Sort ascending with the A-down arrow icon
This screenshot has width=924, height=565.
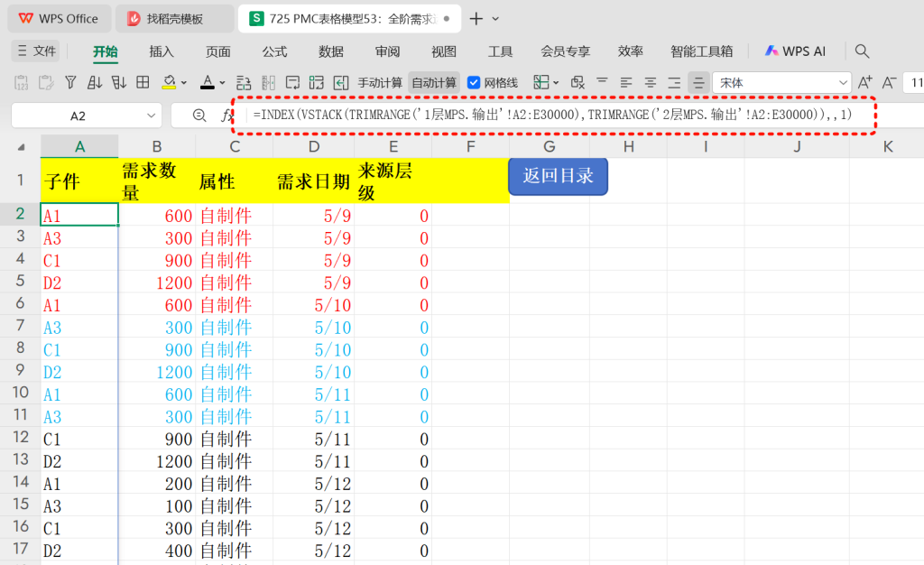(x=94, y=82)
